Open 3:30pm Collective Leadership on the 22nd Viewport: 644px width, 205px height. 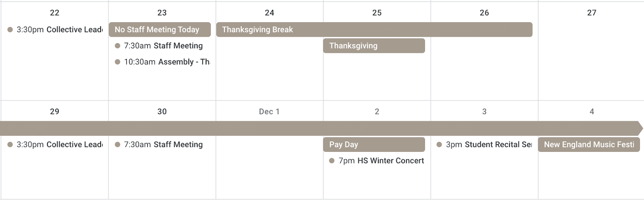click(55, 29)
